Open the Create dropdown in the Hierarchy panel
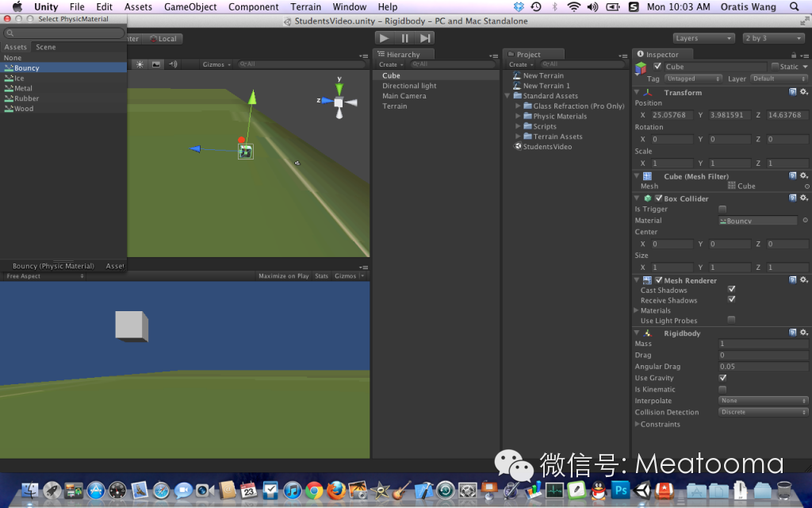Screen dimensions: 812x508 (390, 65)
